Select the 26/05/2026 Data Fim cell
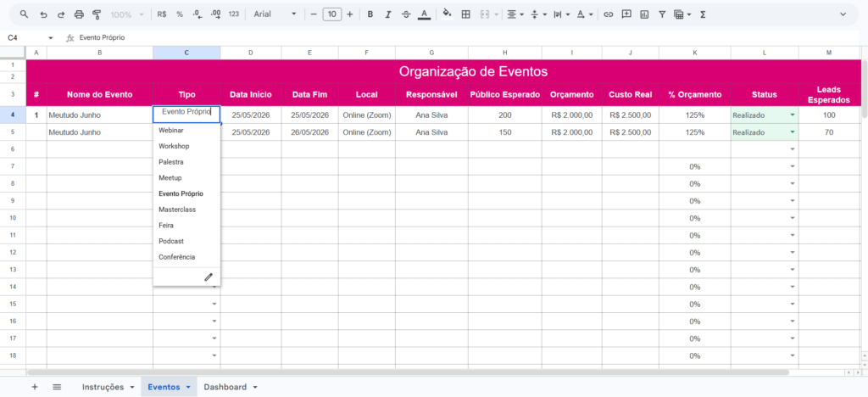This screenshot has width=868, height=397. click(310, 132)
